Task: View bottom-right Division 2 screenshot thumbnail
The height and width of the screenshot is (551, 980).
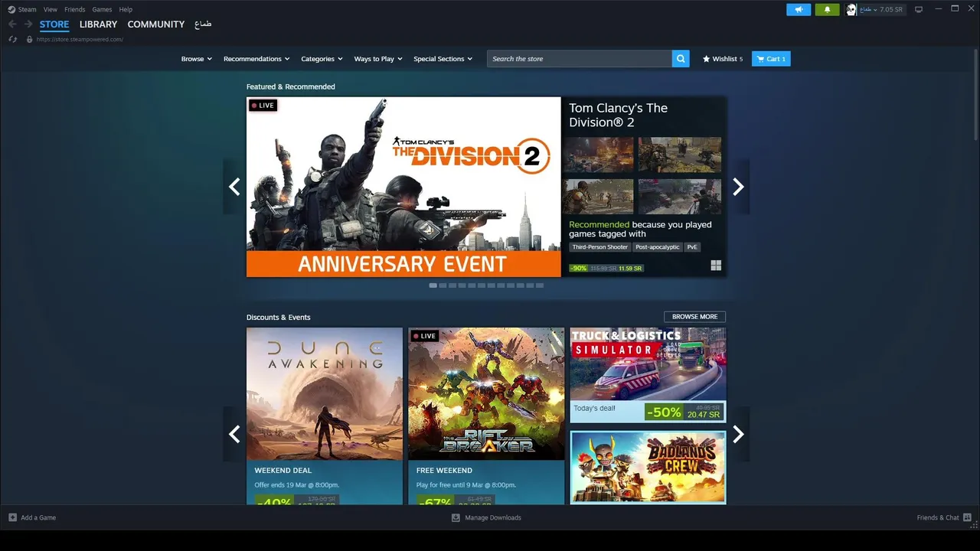Action: click(680, 197)
